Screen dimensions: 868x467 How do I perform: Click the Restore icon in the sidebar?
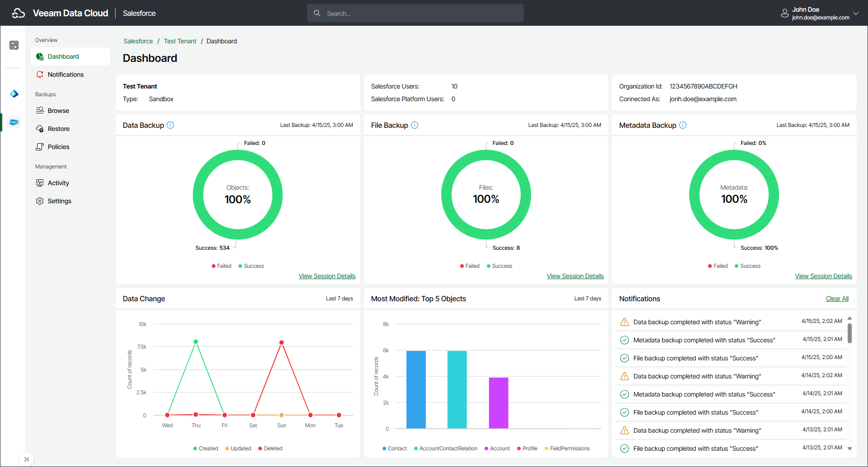coord(40,129)
